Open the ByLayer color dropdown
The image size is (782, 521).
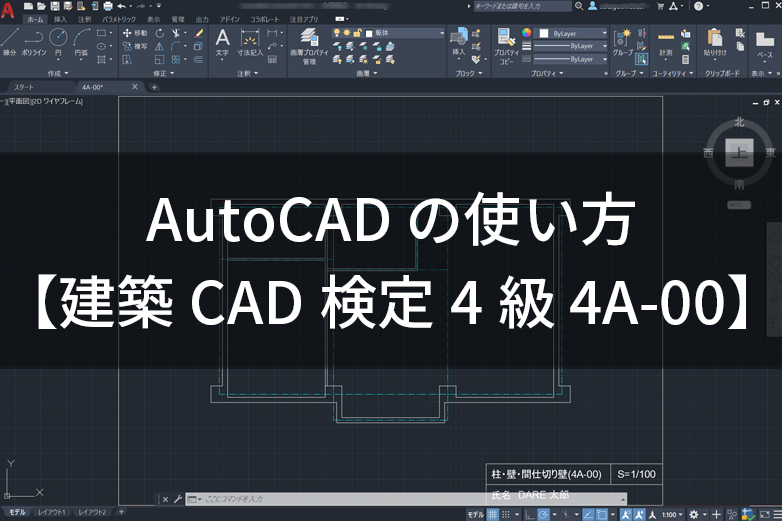click(571, 33)
